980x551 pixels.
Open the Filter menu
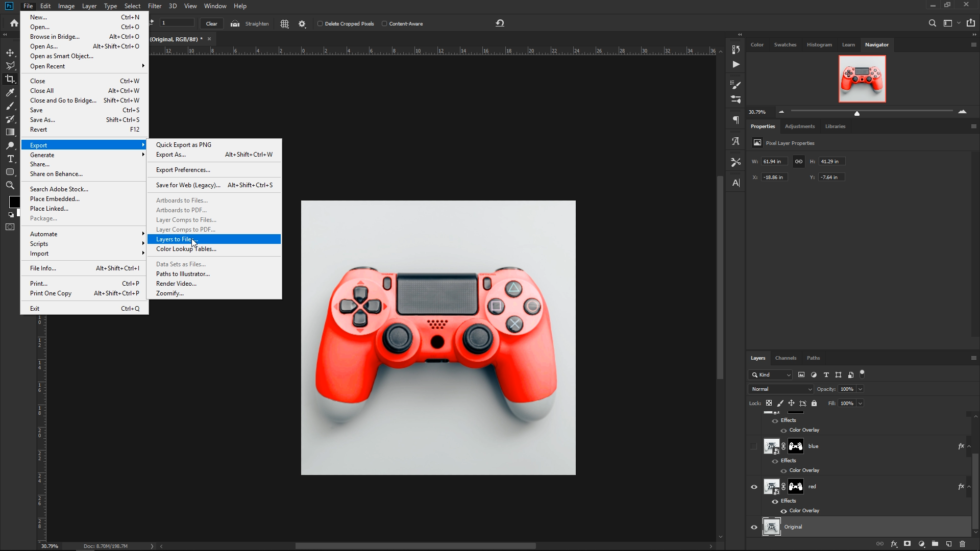pyautogui.click(x=155, y=6)
